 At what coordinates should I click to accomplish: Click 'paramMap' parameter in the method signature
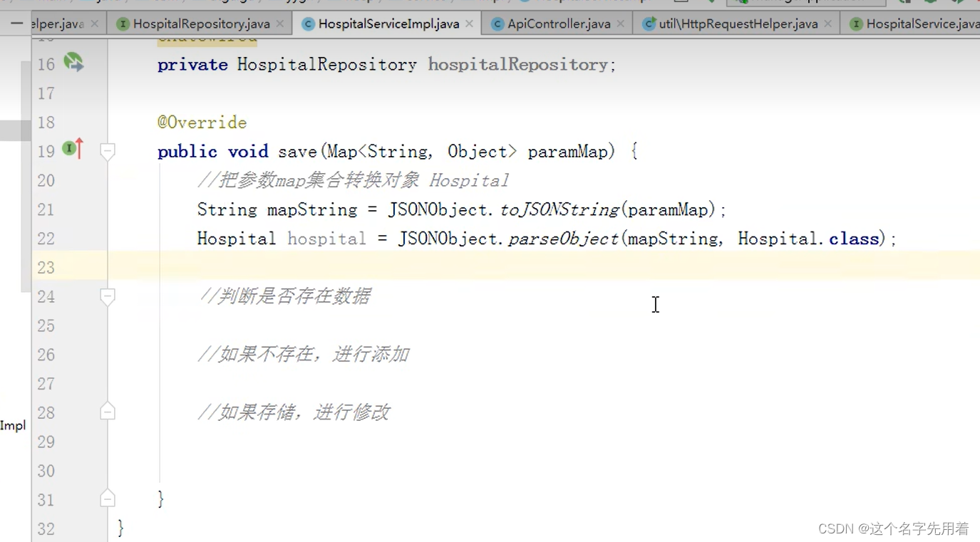(568, 152)
